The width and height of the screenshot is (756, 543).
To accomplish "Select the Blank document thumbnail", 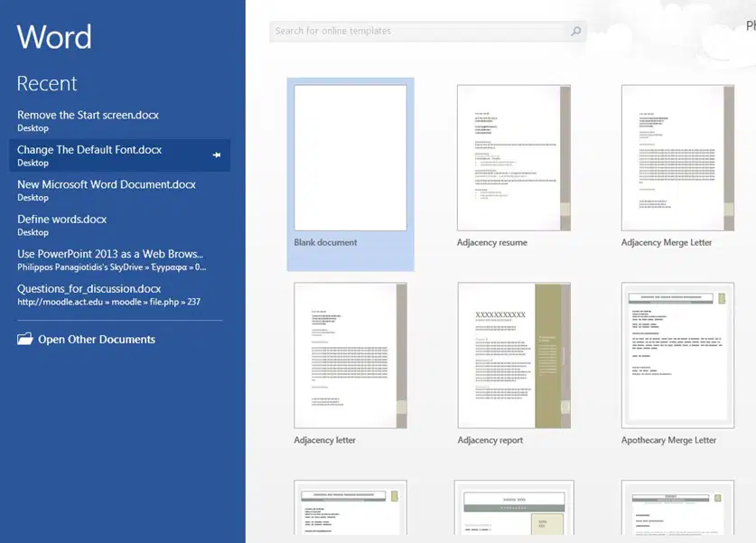I will (x=350, y=158).
